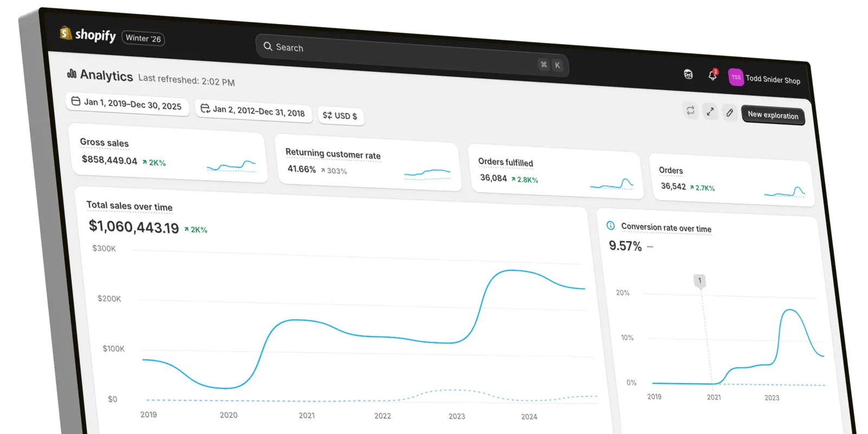Click the Returning customer rate sparkline
The width and height of the screenshot is (868, 434).
tap(427, 174)
